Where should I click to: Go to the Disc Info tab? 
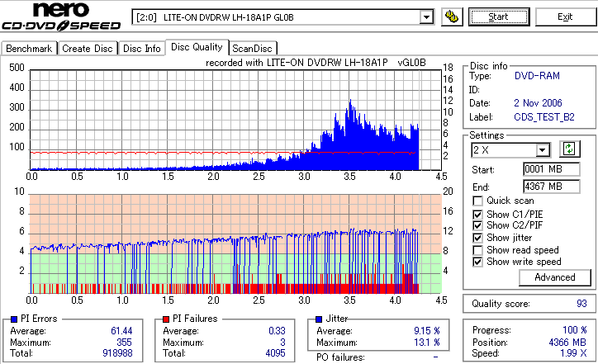(141, 49)
